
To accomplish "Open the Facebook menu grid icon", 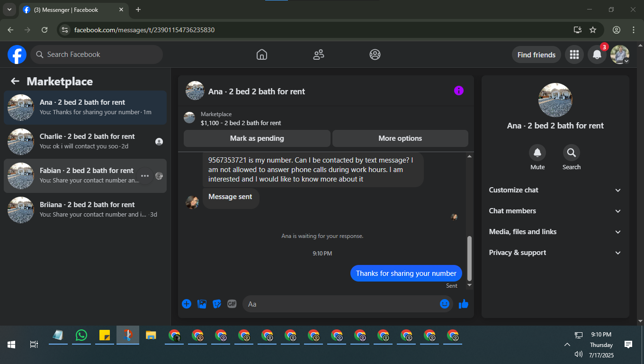I will pyautogui.click(x=574, y=55).
